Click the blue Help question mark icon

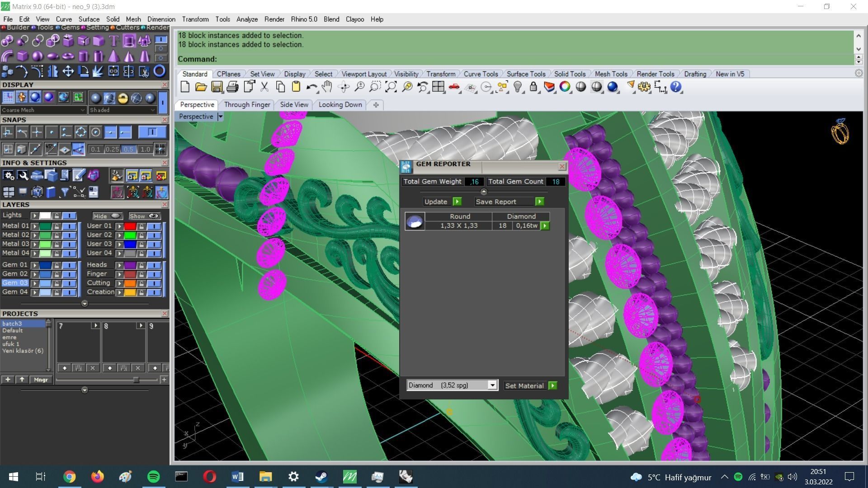pyautogui.click(x=675, y=87)
